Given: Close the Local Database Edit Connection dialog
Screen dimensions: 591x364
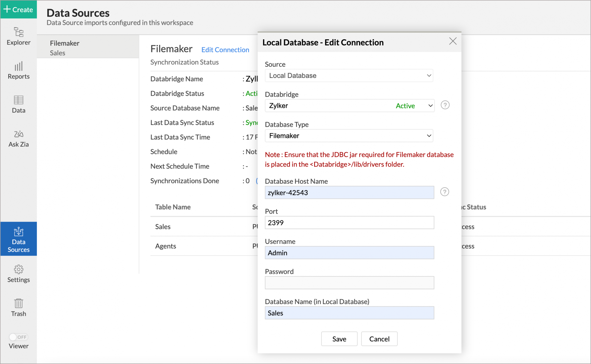Looking at the screenshot, I should [x=452, y=41].
